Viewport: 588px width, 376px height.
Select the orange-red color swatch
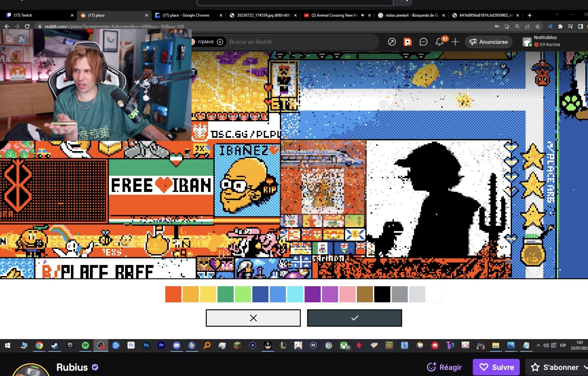tap(173, 294)
